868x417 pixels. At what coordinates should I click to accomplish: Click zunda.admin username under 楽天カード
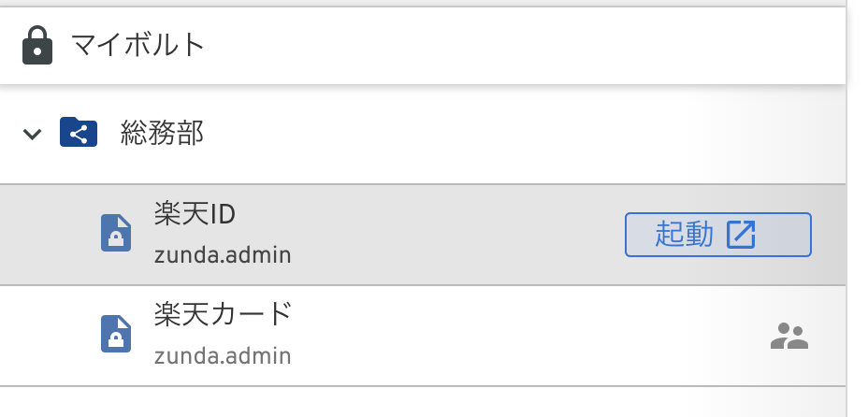tap(223, 355)
